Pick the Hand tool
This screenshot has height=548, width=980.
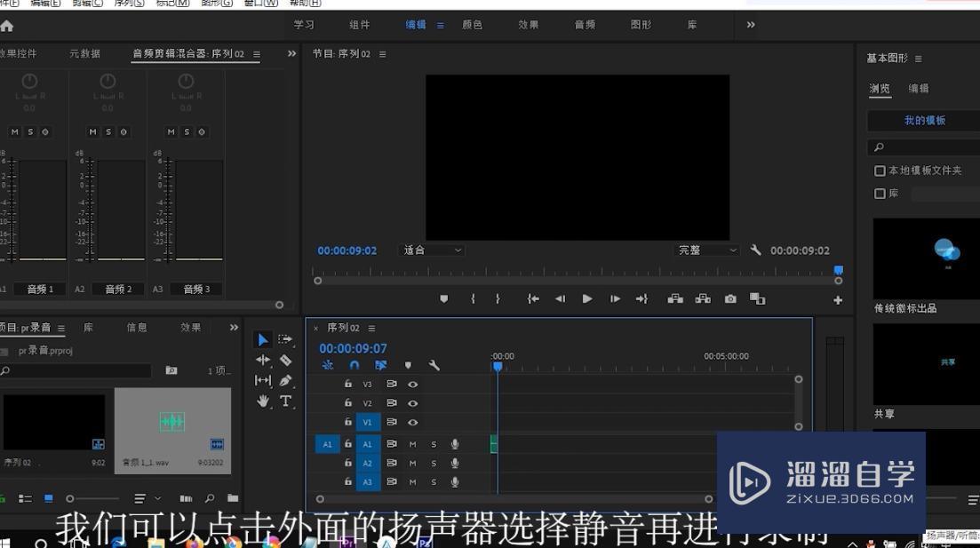[263, 401]
